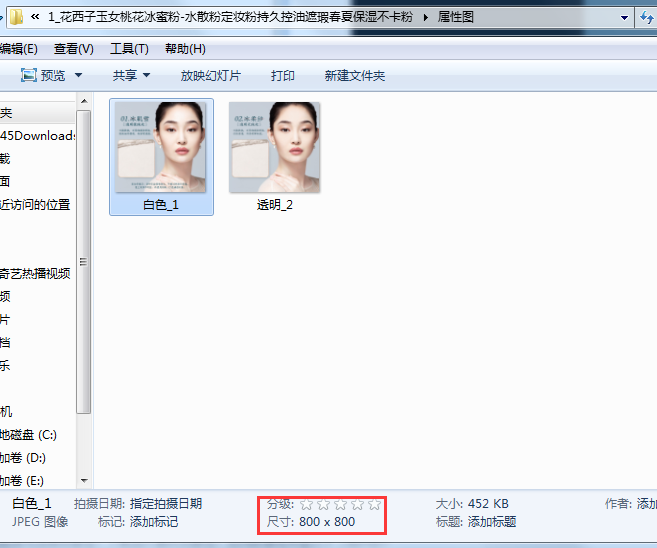The width and height of the screenshot is (657, 548).
Task: Click the 放映幻灯片 slideshow button
Action: (210, 75)
